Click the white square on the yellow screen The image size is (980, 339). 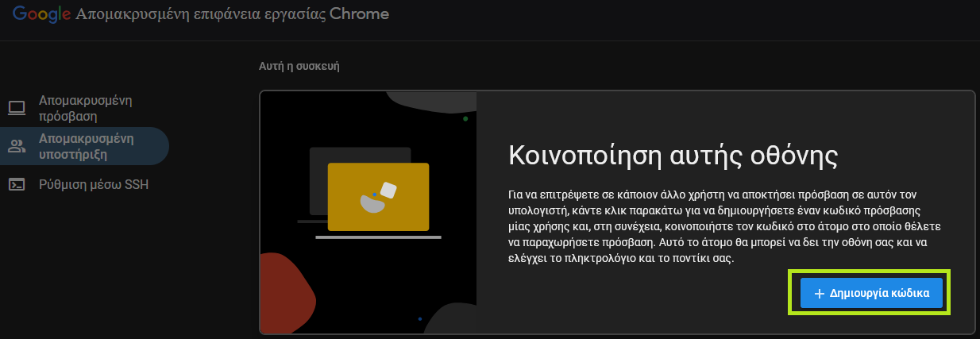pyautogui.click(x=388, y=190)
